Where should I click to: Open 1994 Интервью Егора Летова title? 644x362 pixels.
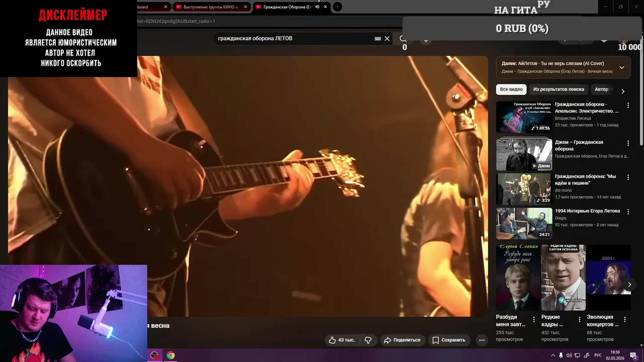pos(587,211)
